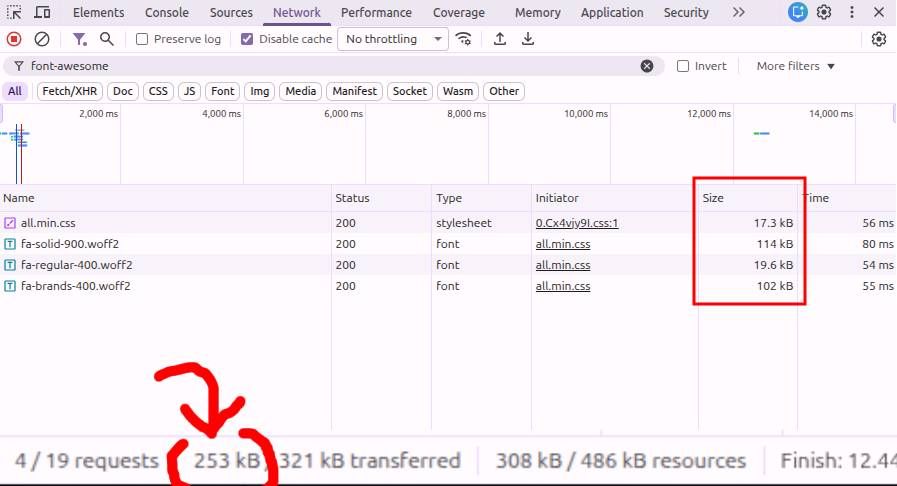The height and width of the screenshot is (486, 897).
Task: Open the No throttling dropdown
Action: click(x=393, y=39)
